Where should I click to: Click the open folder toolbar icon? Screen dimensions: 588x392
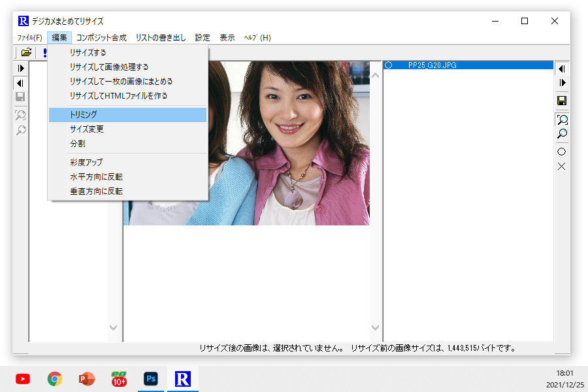point(26,52)
